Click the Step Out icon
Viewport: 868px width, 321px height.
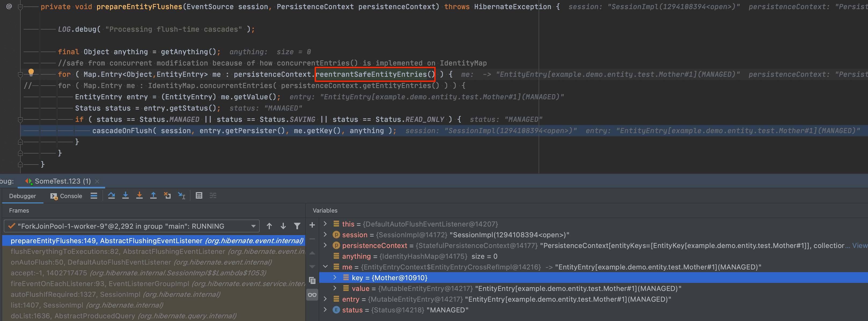pyautogui.click(x=153, y=196)
